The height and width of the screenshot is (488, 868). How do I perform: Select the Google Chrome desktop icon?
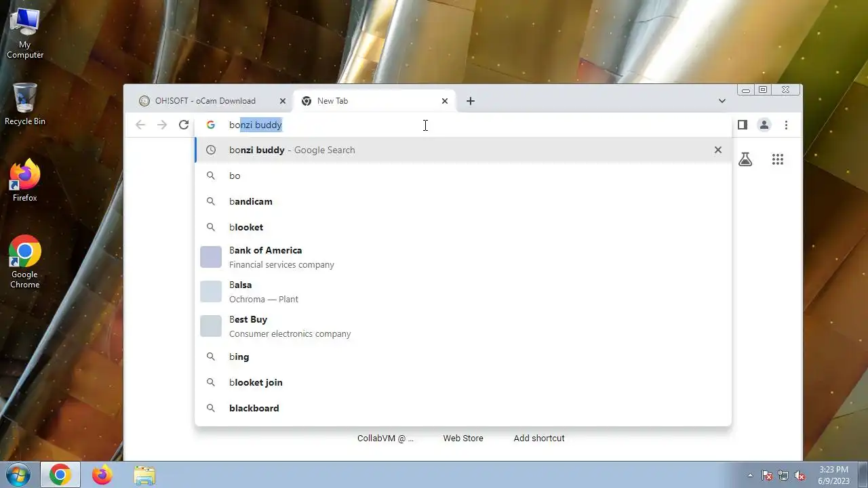(25, 262)
